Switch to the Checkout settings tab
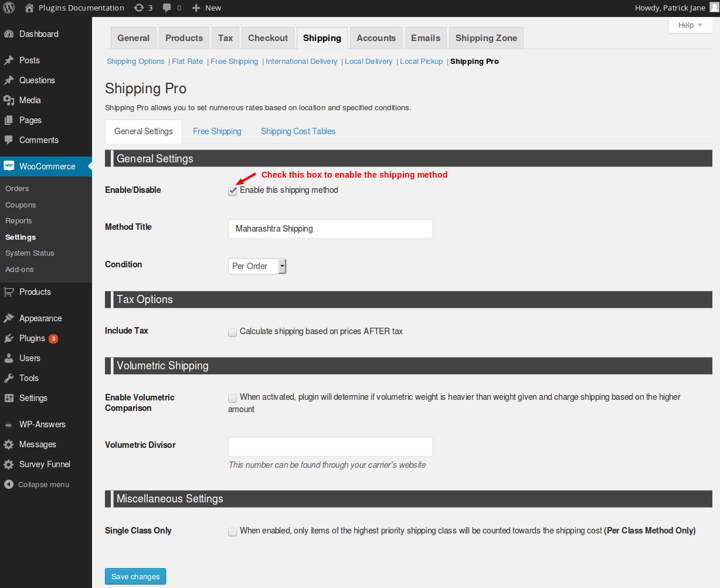The height and width of the screenshot is (588, 720). pyautogui.click(x=267, y=38)
